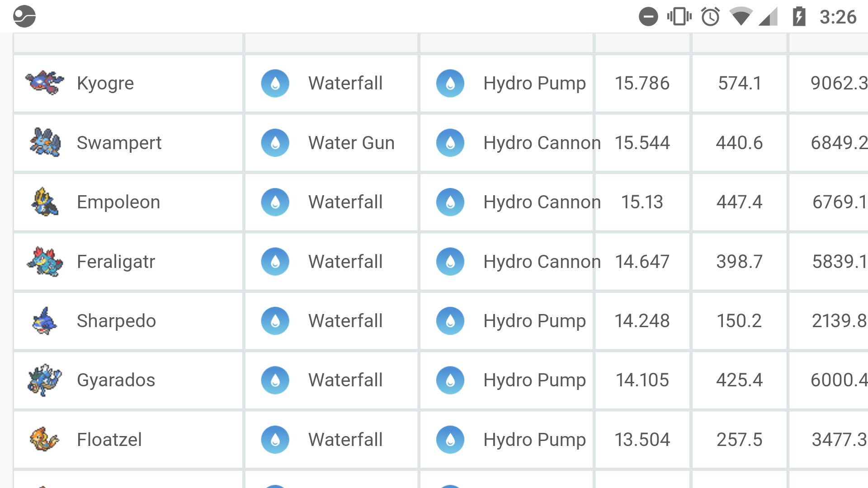Click the 6849.2 value in Swampert row

(x=839, y=143)
